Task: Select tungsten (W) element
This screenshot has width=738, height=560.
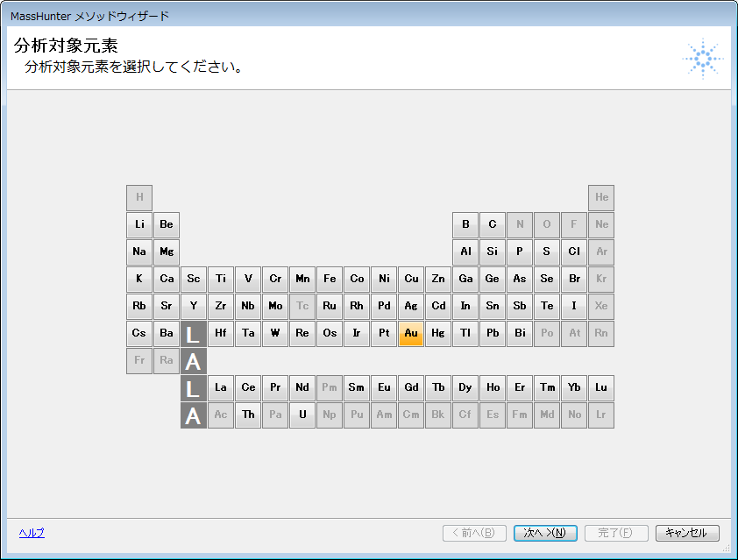Action: click(275, 334)
